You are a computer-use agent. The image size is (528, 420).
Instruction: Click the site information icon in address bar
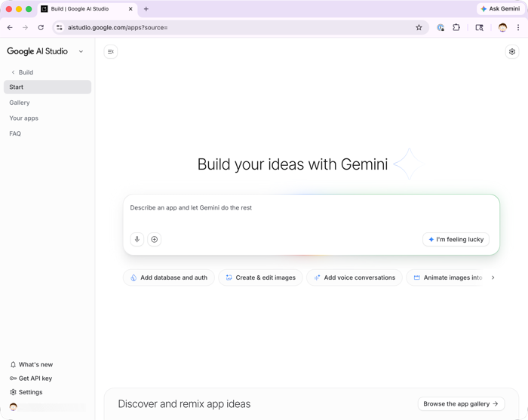click(60, 27)
